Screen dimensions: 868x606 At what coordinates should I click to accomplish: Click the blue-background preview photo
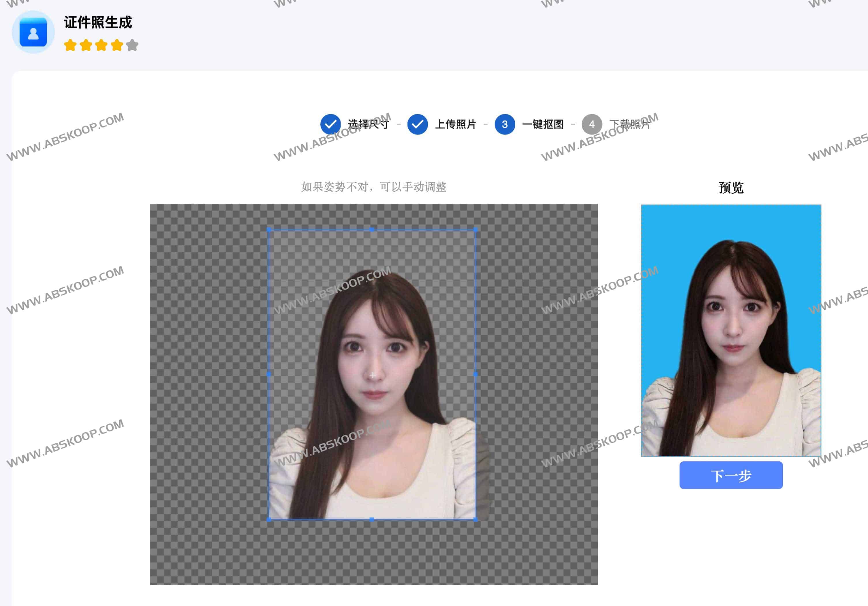point(731,330)
